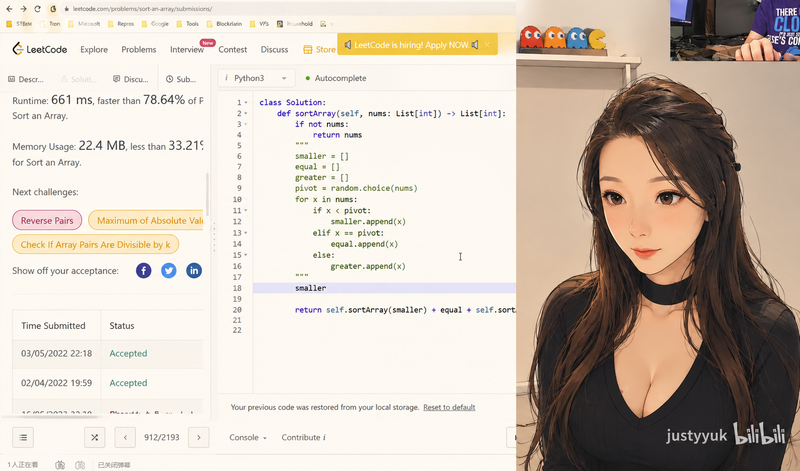Go to next problem arrow

[198, 437]
